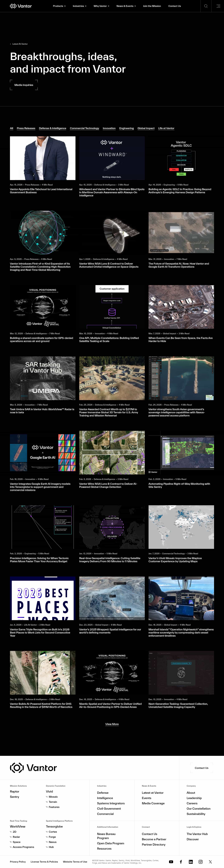
Task: Open SAR tasking in Vantor Hub thumbnail
Action: pos(43,378)
